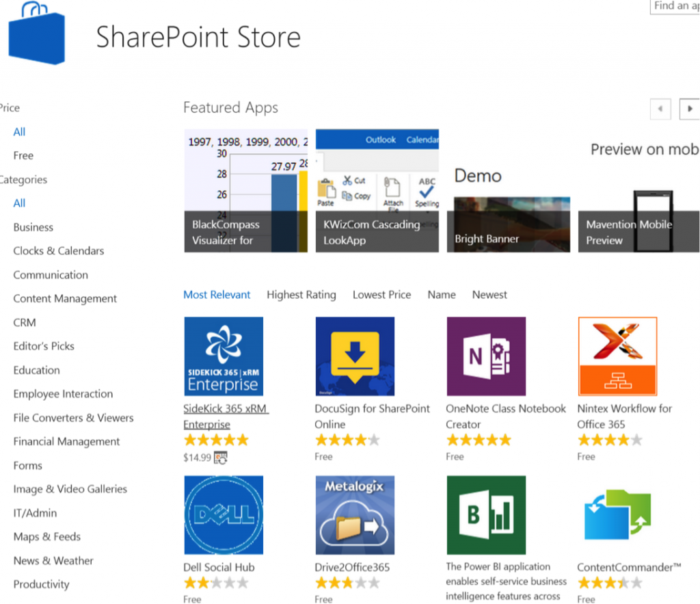Sort apps by Highest Rating

301,295
